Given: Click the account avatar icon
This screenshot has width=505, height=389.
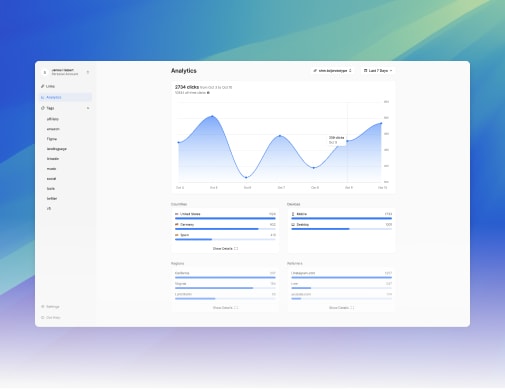Looking at the screenshot, I should pyautogui.click(x=45, y=72).
